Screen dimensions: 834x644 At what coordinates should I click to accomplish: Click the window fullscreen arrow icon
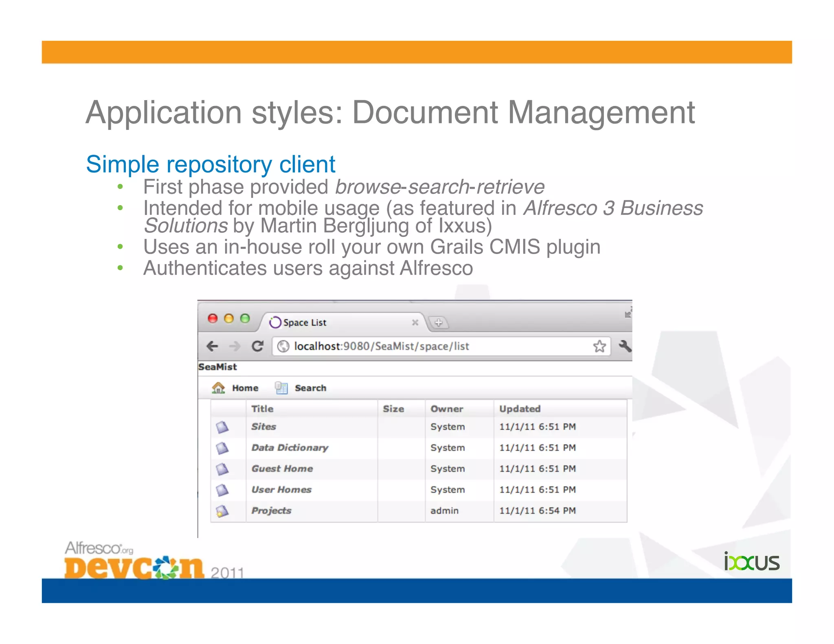click(x=628, y=313)
